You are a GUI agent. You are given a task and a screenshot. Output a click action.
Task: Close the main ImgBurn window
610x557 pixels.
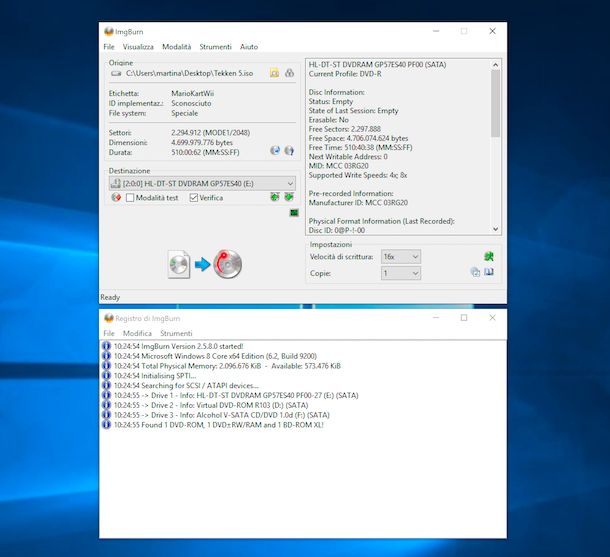click(x=493, y=31)
